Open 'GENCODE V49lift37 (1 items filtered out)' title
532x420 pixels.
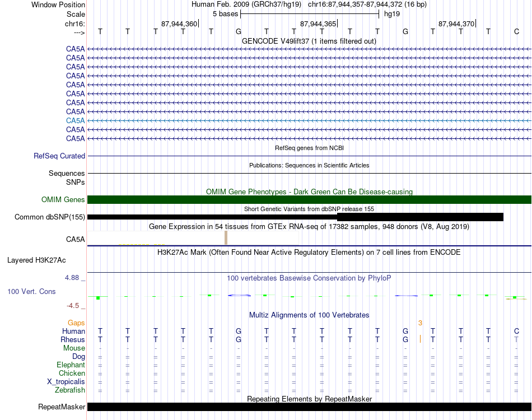pyautogui.click(x=309, y=41)
